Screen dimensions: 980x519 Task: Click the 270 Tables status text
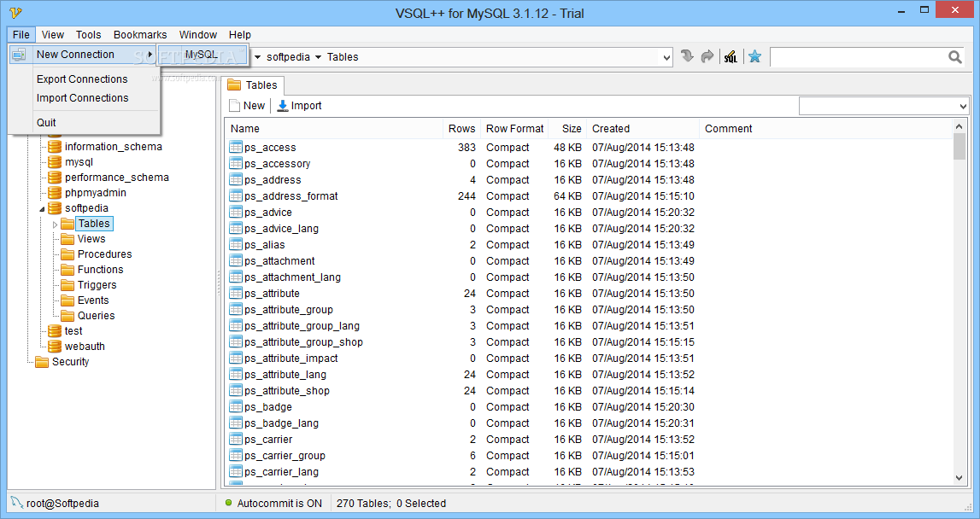click(363, 504)
